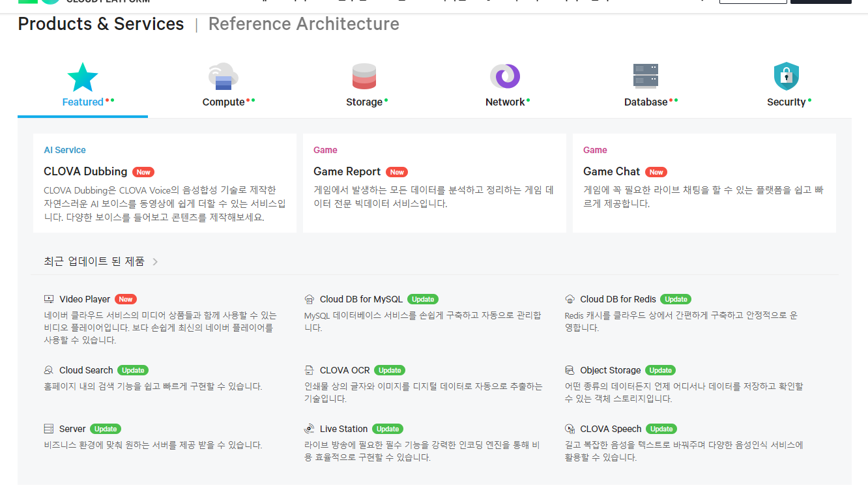Open the Storage disk stack icon category
The height and width of the screenshot is (492, 868).
tap(364, 77)
